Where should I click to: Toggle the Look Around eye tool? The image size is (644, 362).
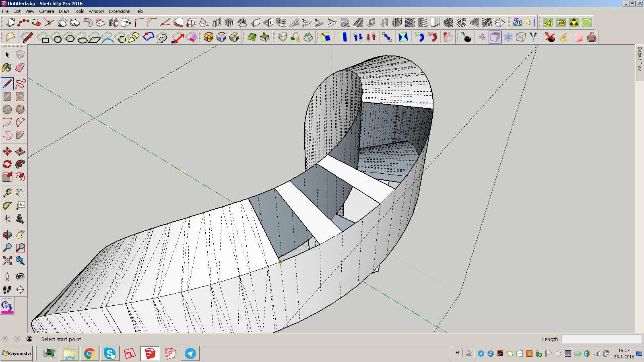(20, 277)
